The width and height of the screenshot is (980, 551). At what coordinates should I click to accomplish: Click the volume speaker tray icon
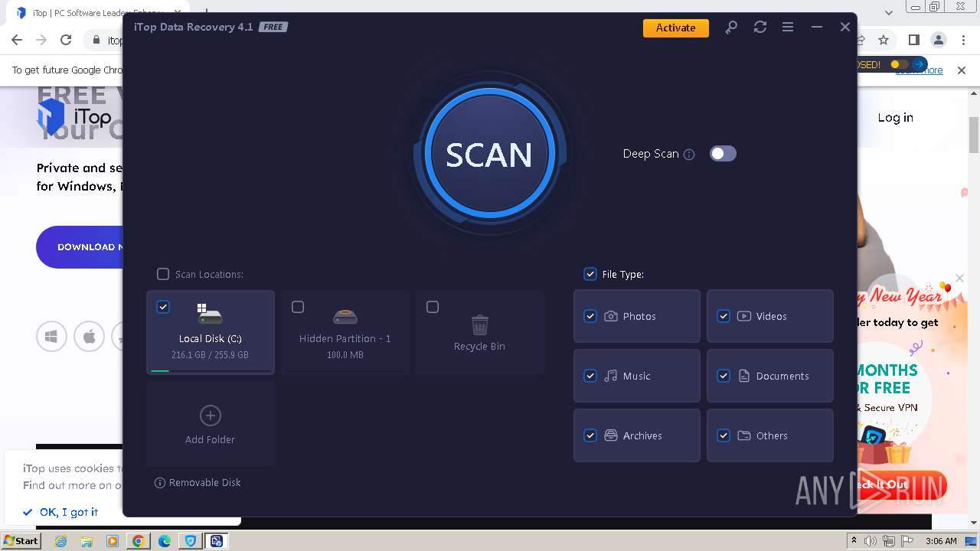(871, 541)
